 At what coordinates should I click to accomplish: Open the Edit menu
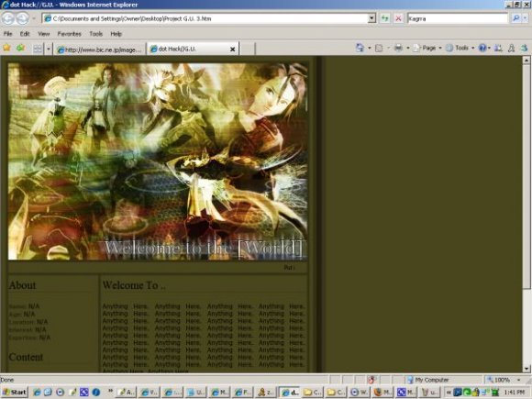(25, 34)
